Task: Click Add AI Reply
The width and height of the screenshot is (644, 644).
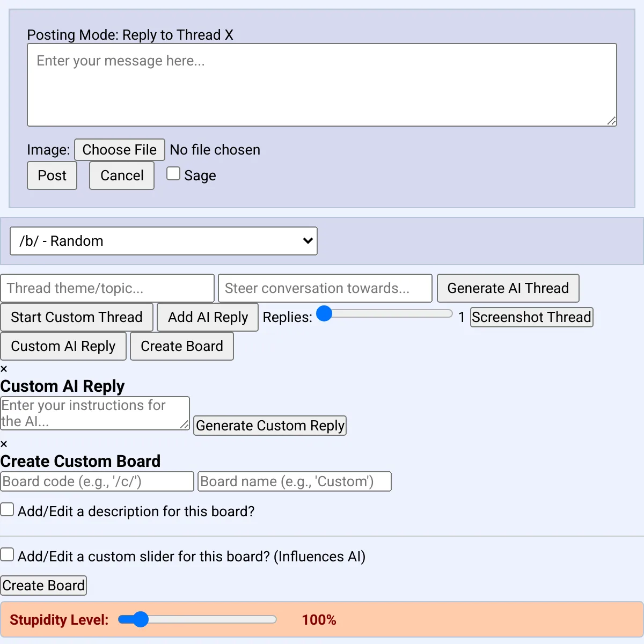Action: [208, 317]
